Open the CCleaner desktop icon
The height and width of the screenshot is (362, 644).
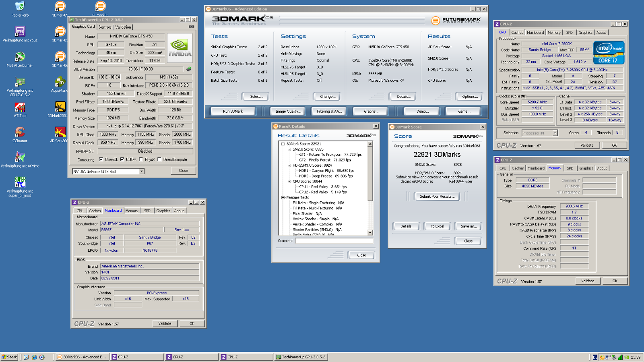(20, 135)
